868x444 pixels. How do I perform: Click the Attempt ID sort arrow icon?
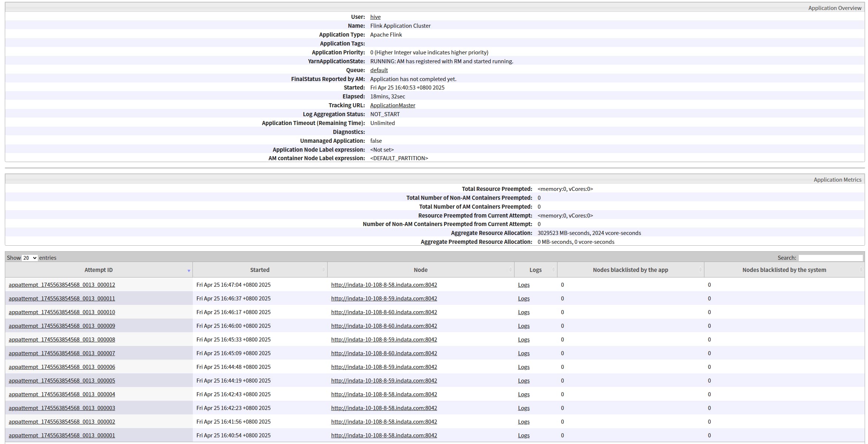pos(189,271)
